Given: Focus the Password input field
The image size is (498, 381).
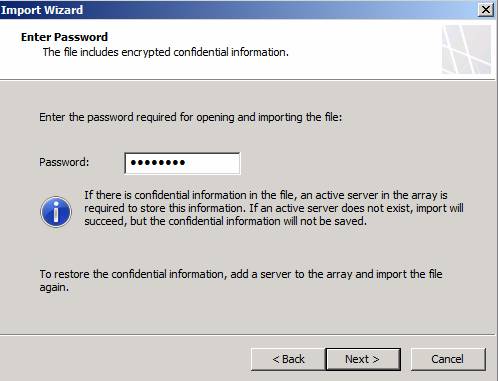Looking at the screenshot, I should coord(182,163).
